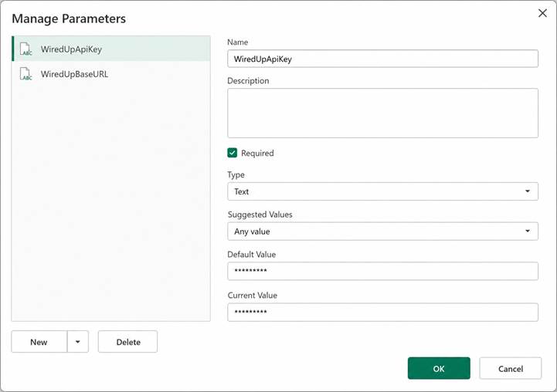Click into the Name input field

382,59
